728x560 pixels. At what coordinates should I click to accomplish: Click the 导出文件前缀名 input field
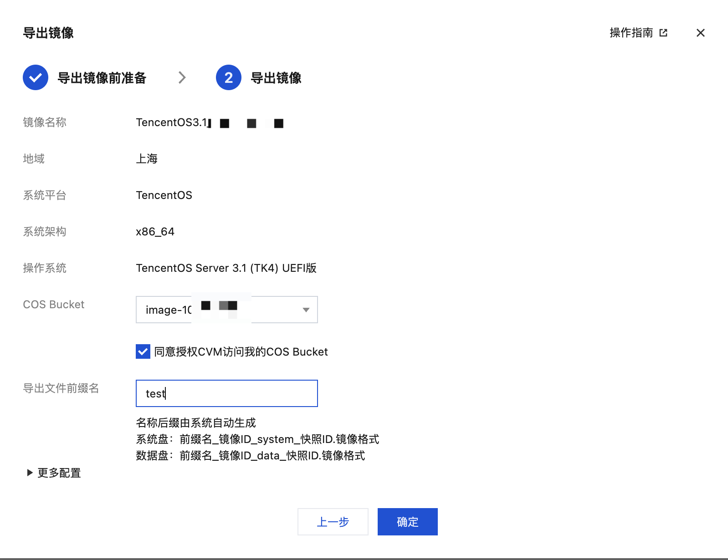coord(227,393)
